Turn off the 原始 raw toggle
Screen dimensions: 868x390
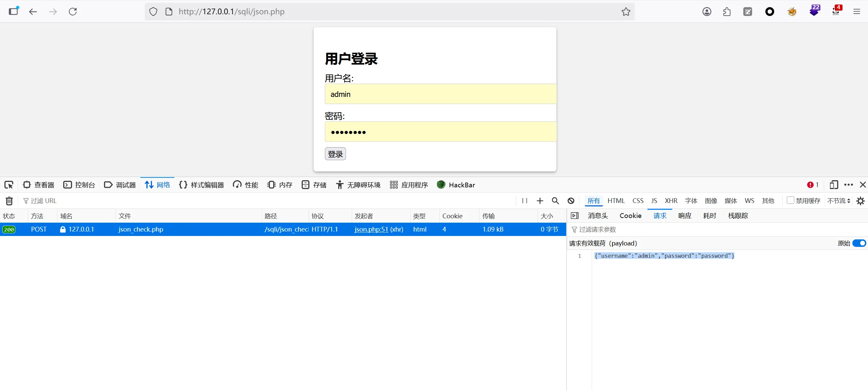click(x=859, y=243)
